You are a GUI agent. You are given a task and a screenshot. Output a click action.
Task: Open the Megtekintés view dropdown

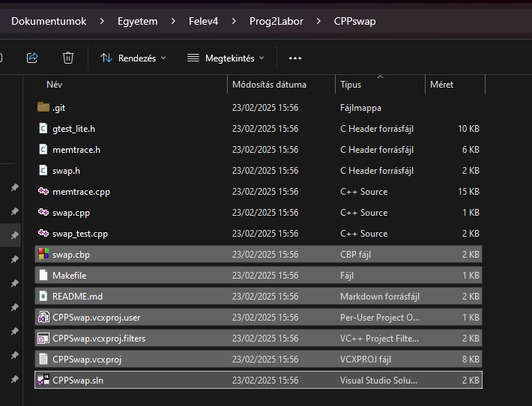tap(226, 58)
